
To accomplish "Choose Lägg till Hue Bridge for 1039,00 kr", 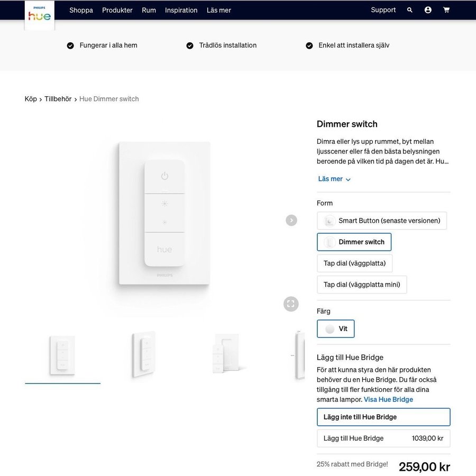I will pyautogui.click(x=383, y=438).
